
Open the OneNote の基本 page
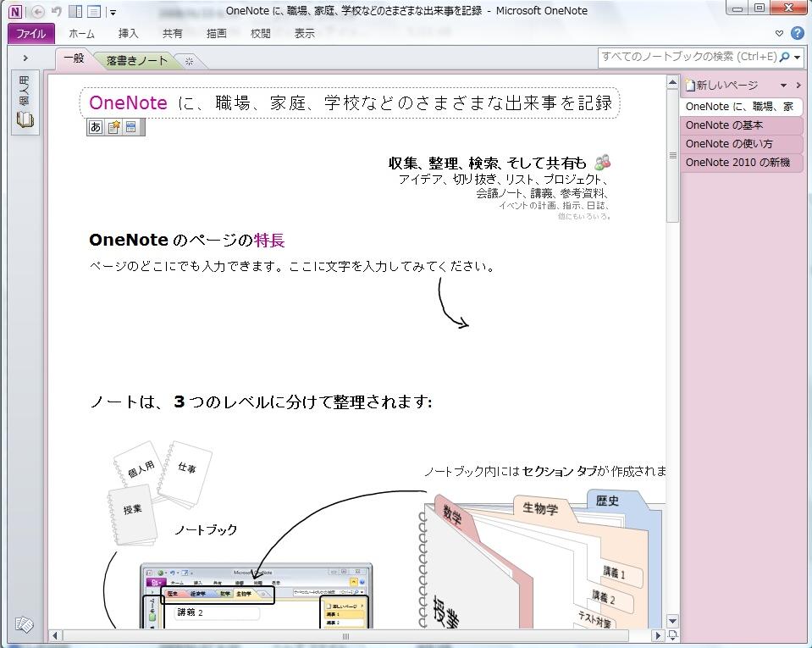(x=741, y=125)
